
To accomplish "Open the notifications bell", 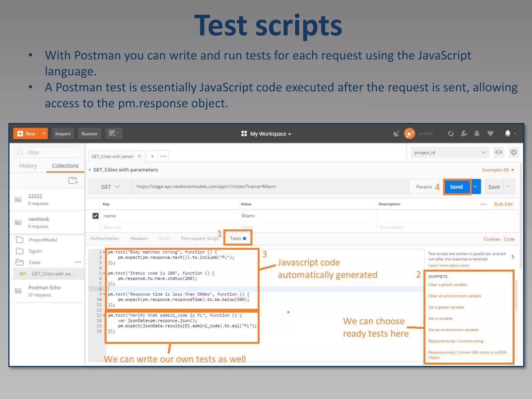I will tap(477, 134).
